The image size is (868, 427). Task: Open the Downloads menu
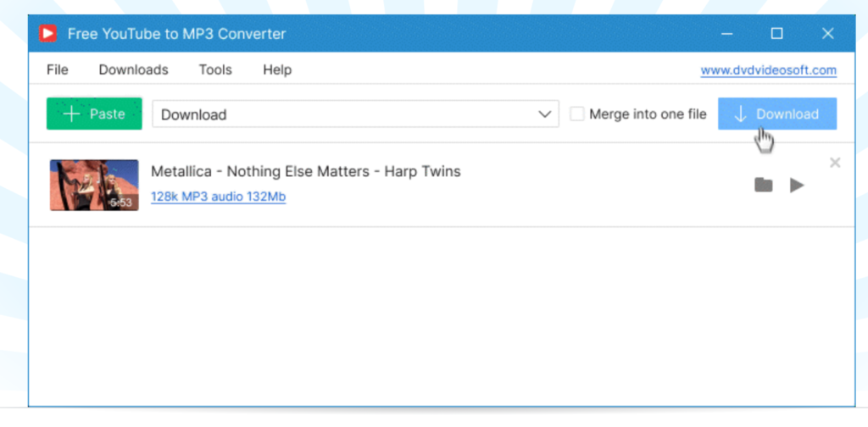[133, 69]
